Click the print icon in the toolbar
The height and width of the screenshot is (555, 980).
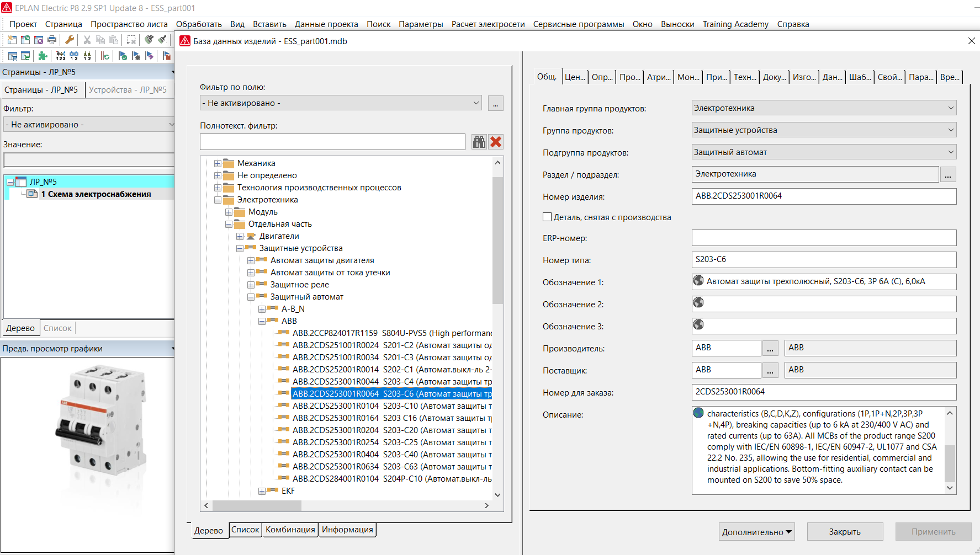pos(52,40)
